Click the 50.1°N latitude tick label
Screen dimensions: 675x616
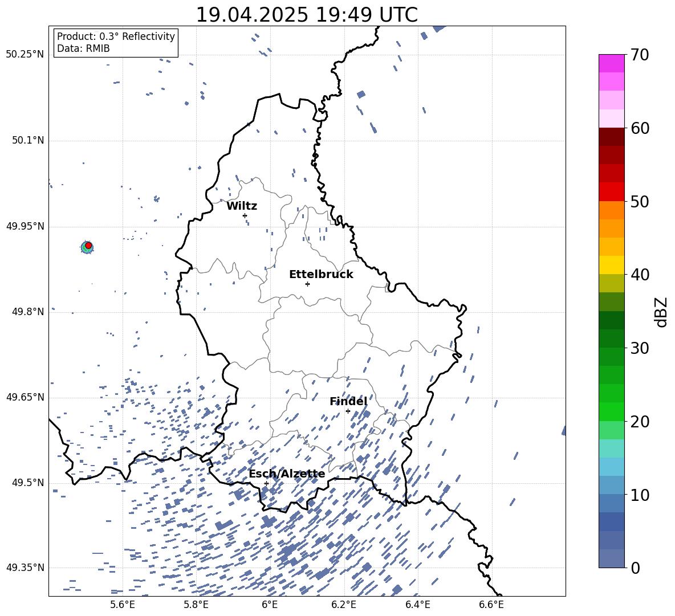(x=28, y=140)
